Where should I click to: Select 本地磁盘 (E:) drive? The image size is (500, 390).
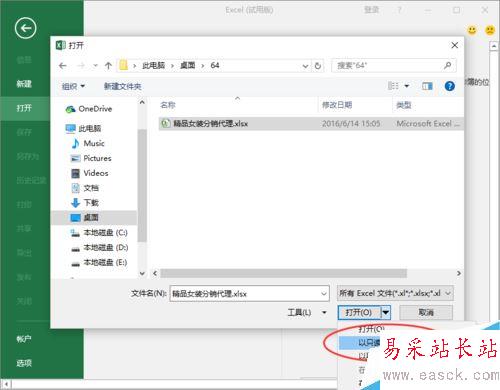[x=99, y=263]
